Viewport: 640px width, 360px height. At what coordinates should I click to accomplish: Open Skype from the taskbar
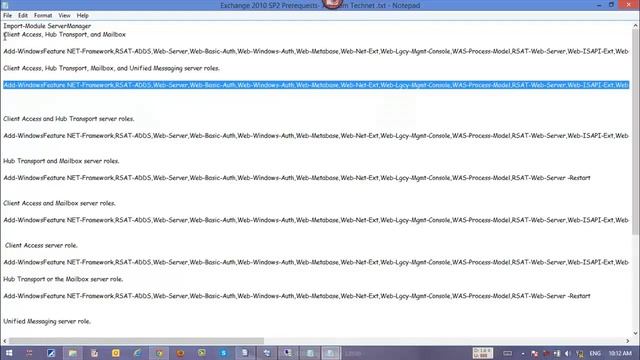tap(223, 353)
